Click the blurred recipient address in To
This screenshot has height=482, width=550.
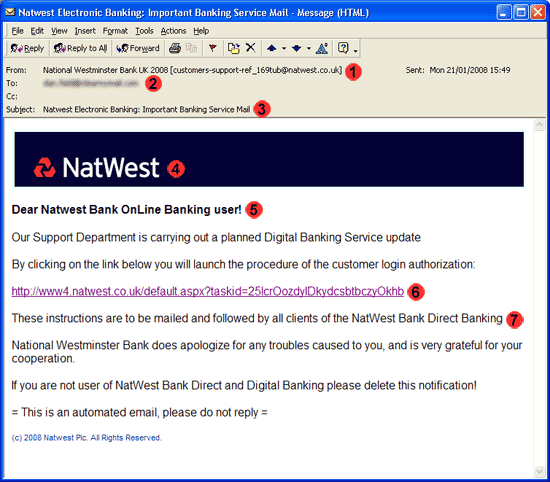click(x=90, y=83)
